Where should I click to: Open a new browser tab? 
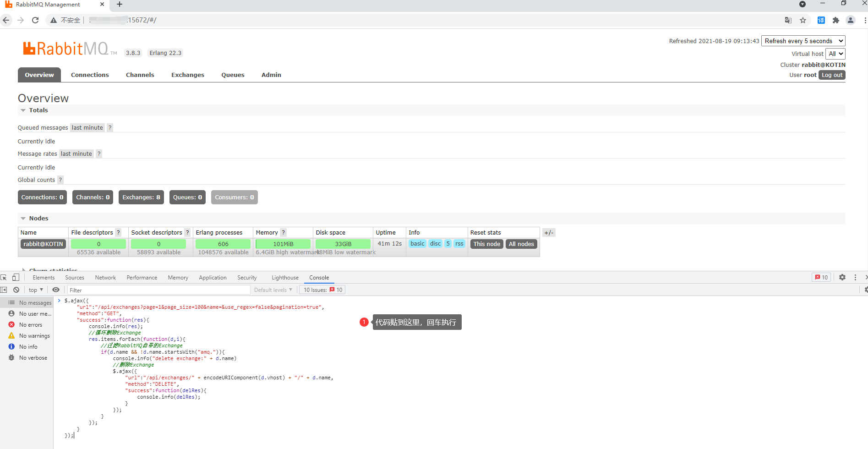click(x=120, y=5)
